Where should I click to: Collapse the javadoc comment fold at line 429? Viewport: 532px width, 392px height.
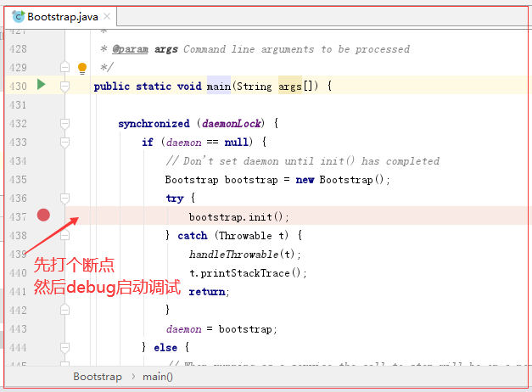click(64, 67)
